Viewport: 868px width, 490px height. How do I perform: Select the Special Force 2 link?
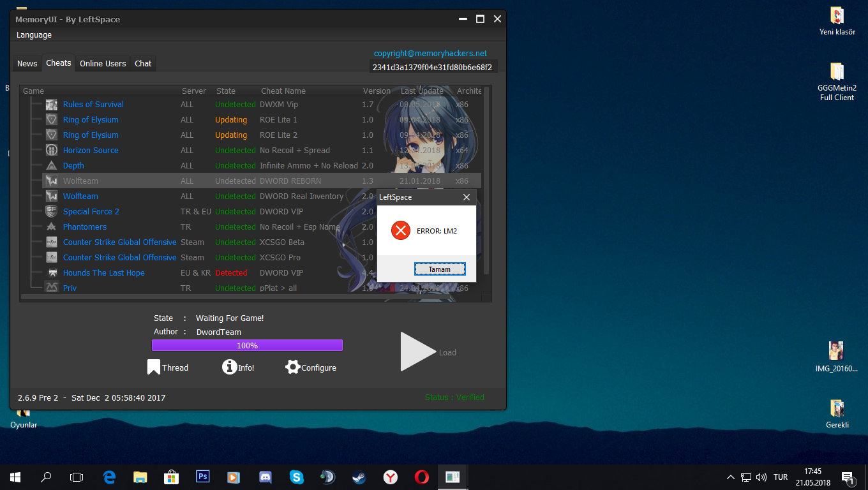91,212
